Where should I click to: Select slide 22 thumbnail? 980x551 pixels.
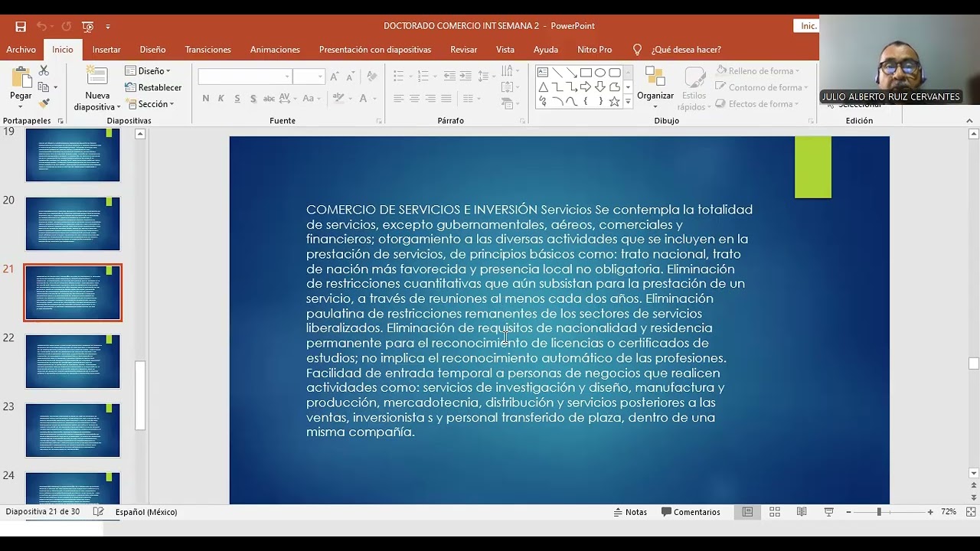73,361
